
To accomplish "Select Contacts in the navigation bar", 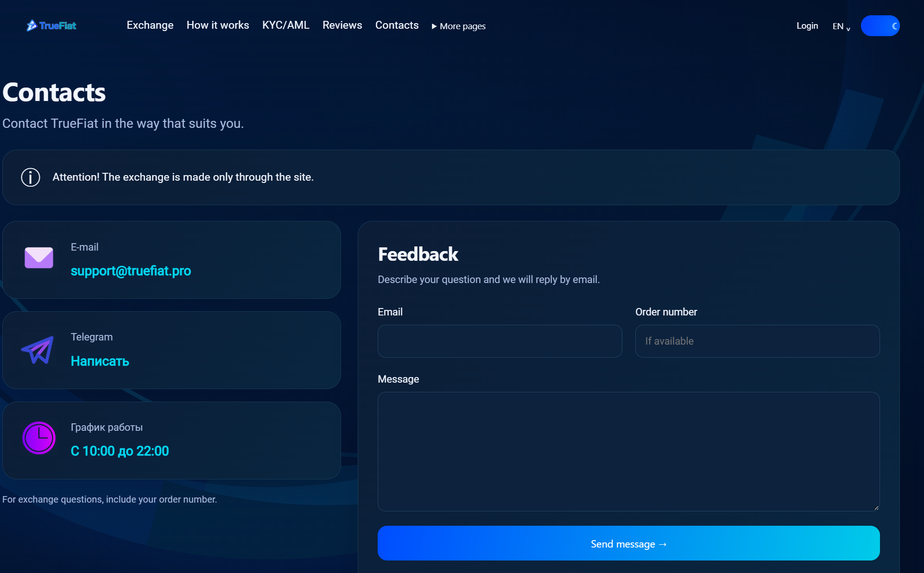I will [397, 25].
